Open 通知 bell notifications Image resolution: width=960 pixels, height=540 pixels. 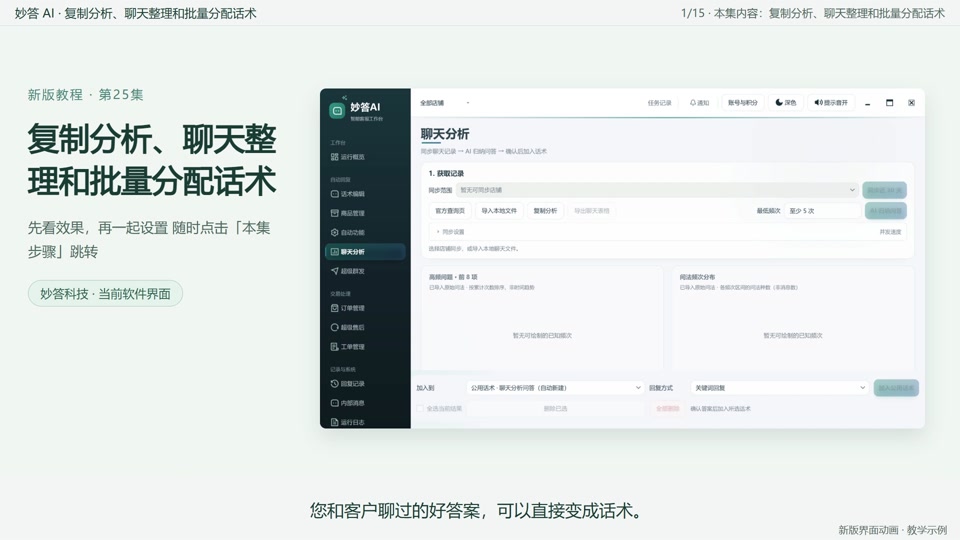699,103
